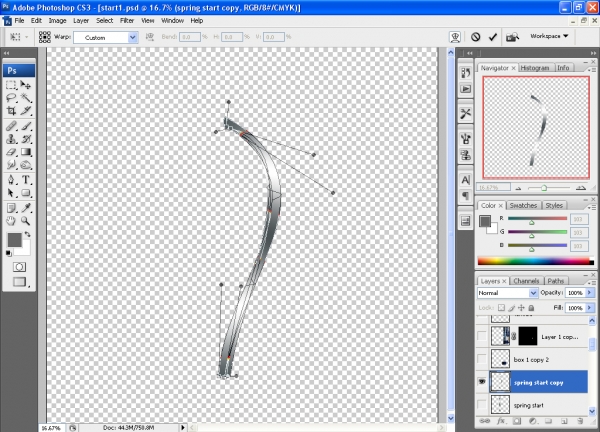Toggle lock all

(x=531, y=308)
